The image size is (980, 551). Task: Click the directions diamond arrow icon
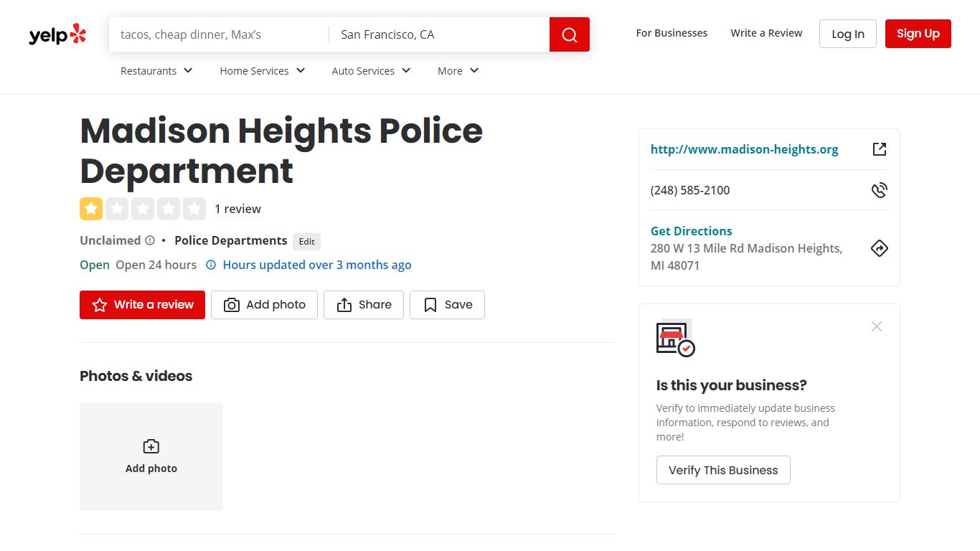tap(880, 248)
